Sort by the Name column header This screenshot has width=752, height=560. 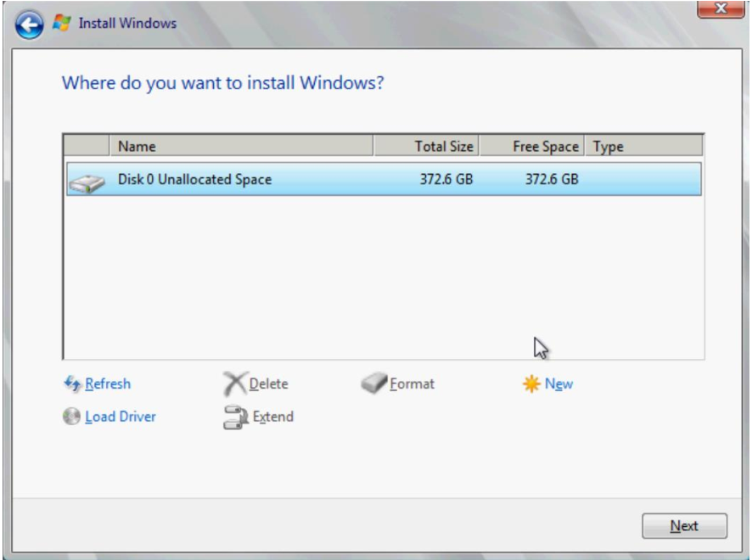(x=241, y=146)
